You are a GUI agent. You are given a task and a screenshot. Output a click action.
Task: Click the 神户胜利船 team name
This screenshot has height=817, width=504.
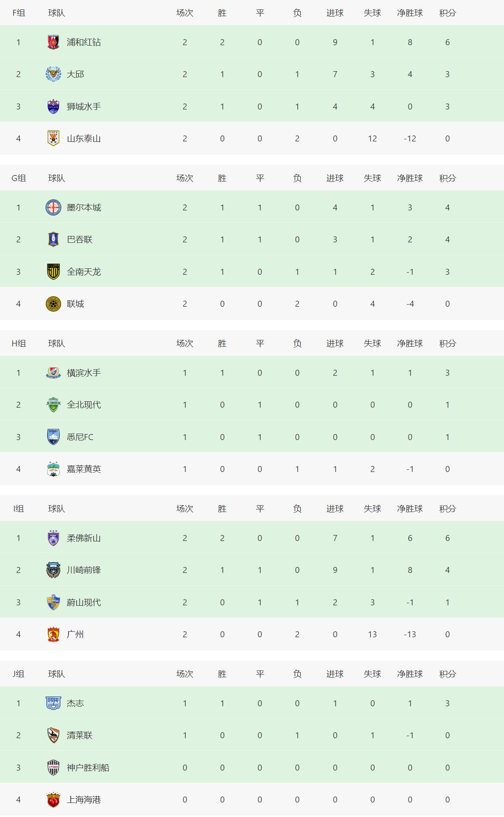[x=88, y=768]
